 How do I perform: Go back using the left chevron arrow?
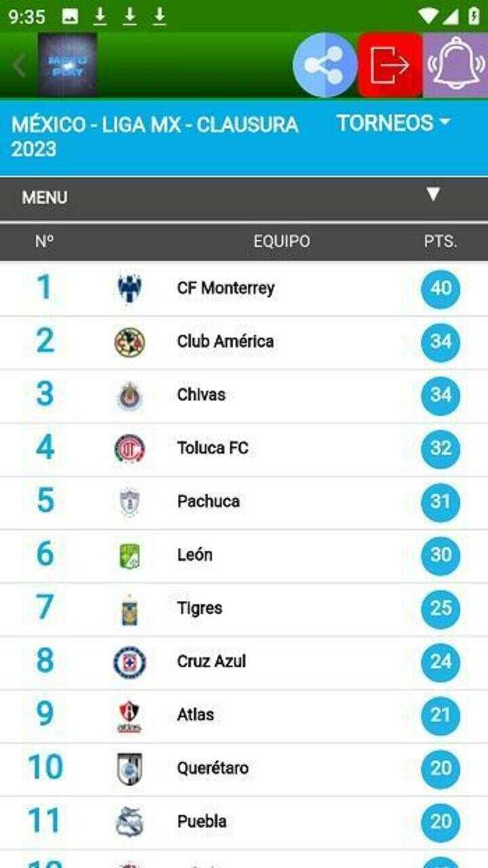[x=19, y=66]
